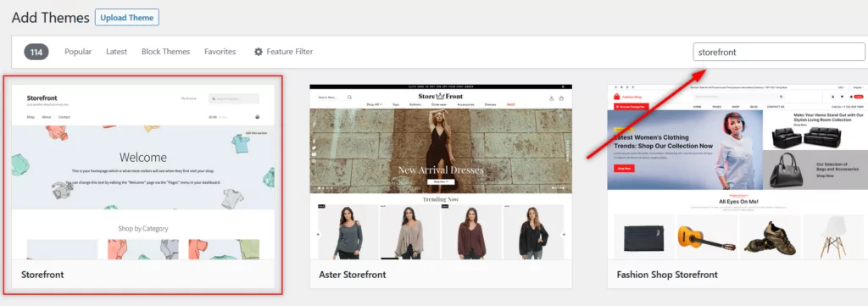Open the Feature Filter options

pyautogui.click(x=283, y=52)
